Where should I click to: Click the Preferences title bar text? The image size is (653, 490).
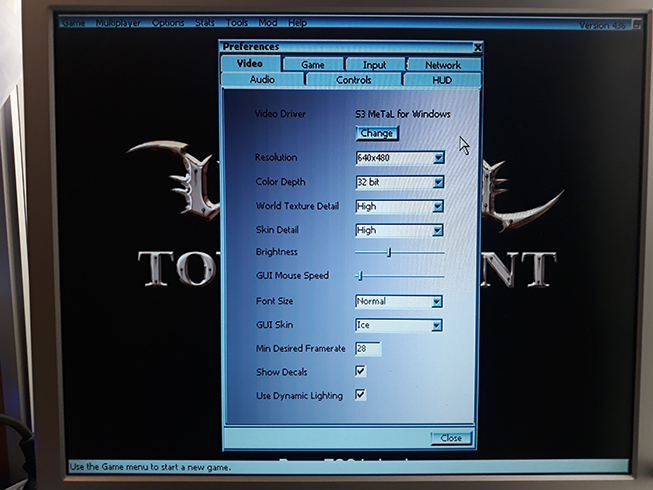pos(251,47)
